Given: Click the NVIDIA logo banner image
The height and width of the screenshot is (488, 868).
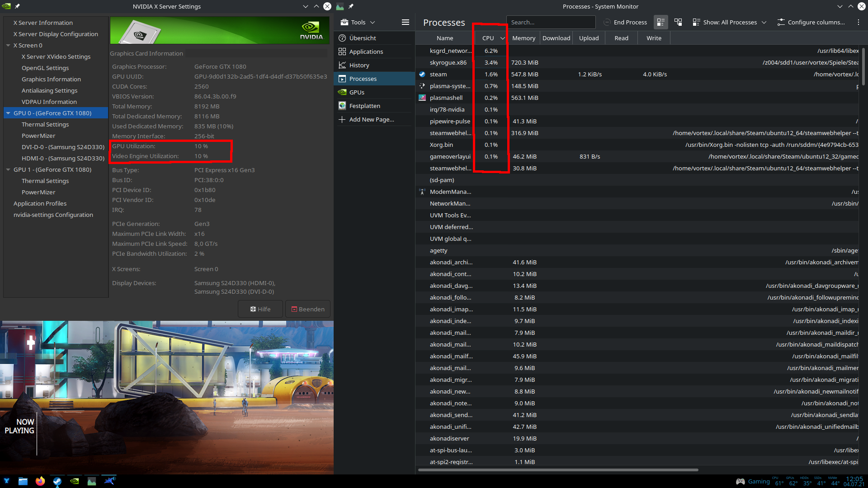Looking at the screenshot, I should [220, 30].
